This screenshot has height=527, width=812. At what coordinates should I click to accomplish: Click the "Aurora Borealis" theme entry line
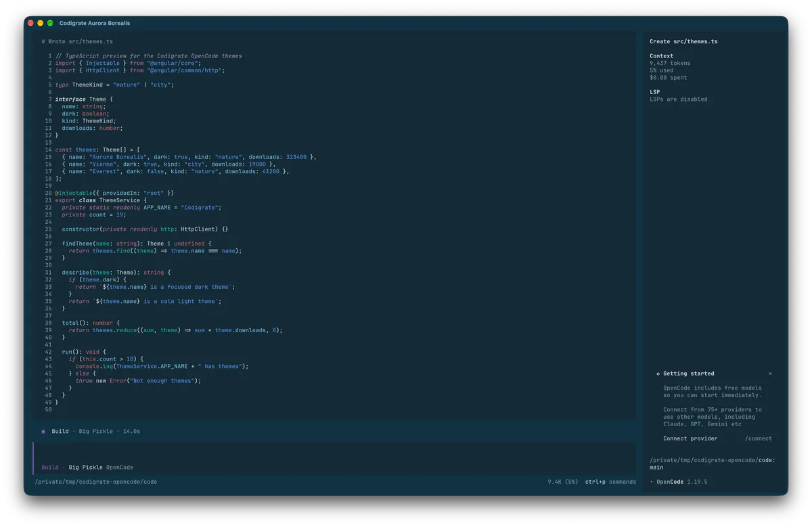(x=189, y=157)
